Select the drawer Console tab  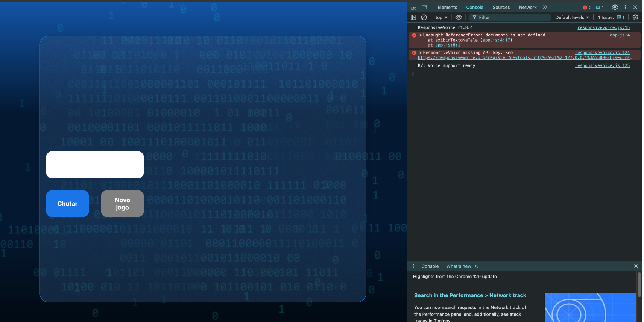click(x=430, y=266)
